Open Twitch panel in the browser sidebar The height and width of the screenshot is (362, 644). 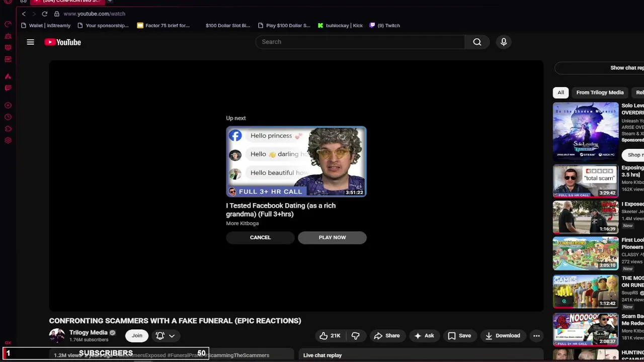[8, 88]
